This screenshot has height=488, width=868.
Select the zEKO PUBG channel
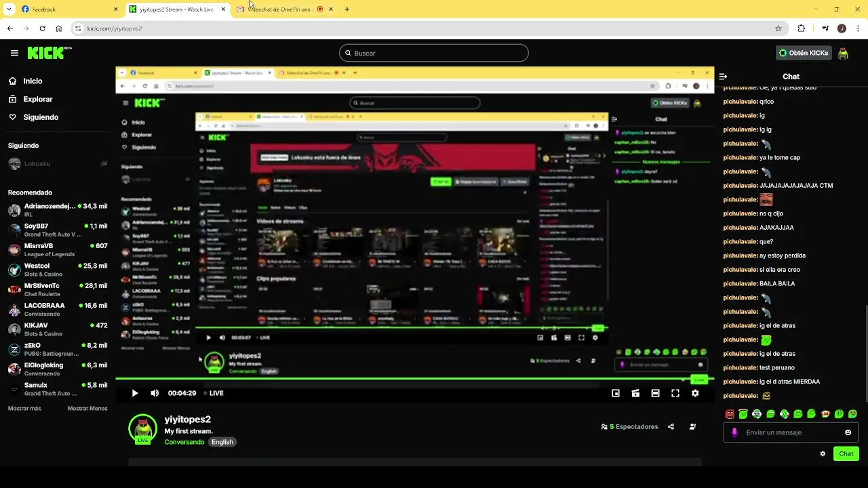58,349
